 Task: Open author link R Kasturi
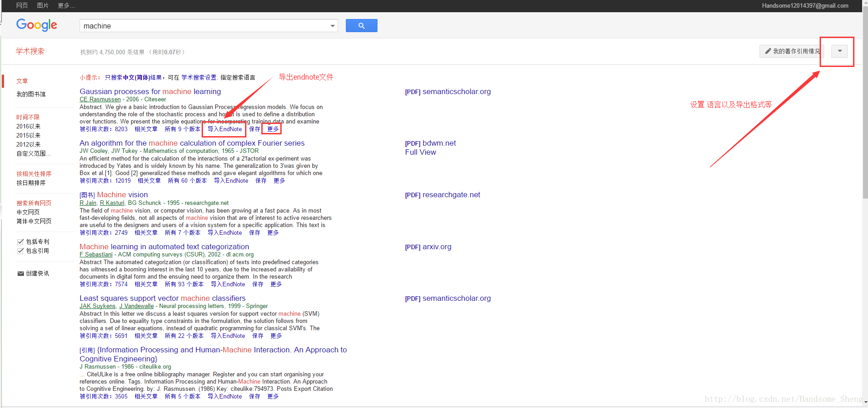[x=112, y=203]
